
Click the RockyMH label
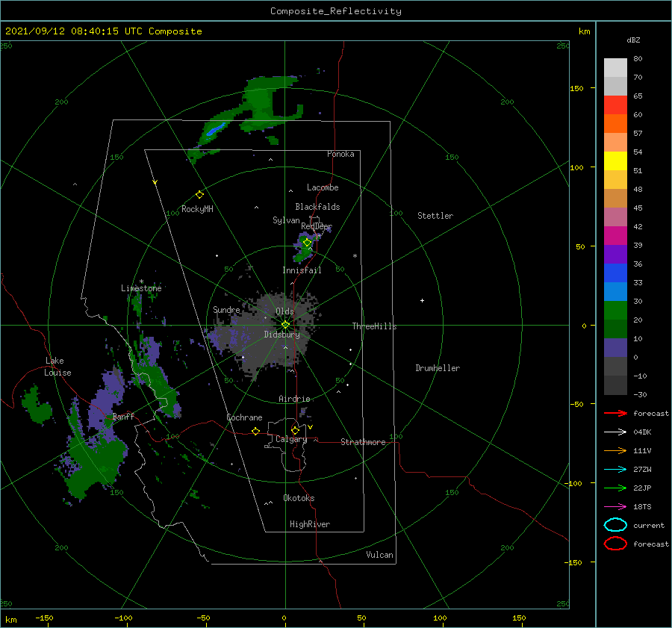197,209
